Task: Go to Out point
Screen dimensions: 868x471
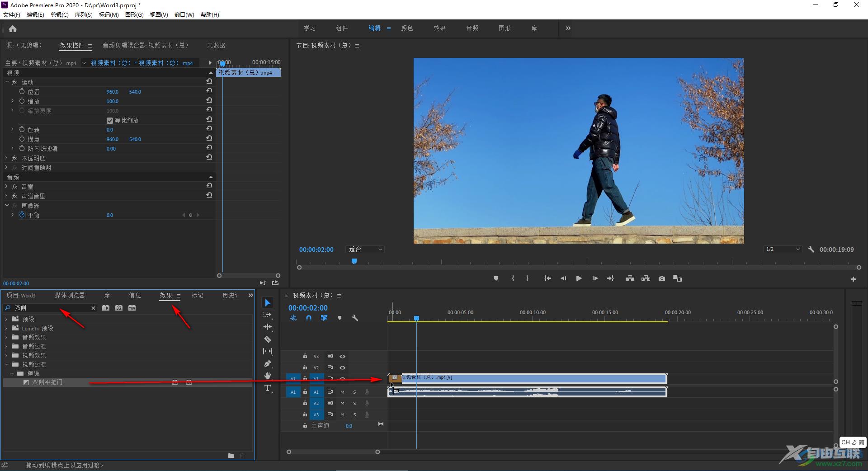Action: click(x=610, y=278)
